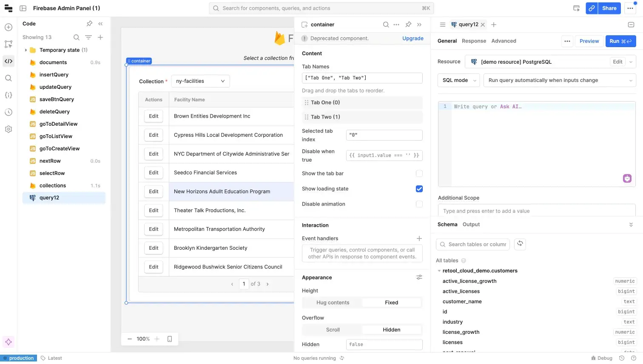Viewport: 643px width, 364px height.
Task: Open the AI sparkle assistant icon
Action: pos(9,342)
